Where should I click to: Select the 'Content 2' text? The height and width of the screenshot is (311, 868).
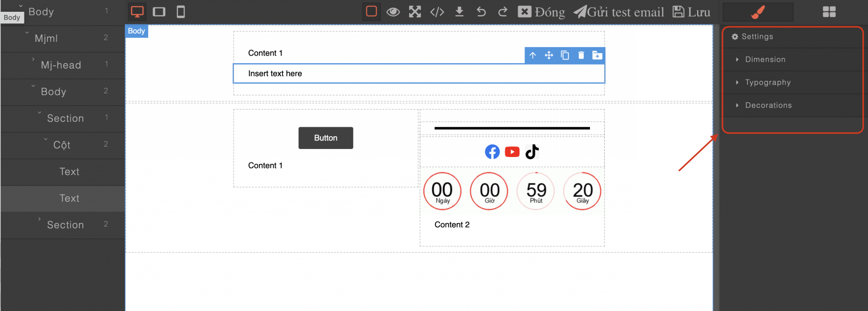(x=452, y=225)
